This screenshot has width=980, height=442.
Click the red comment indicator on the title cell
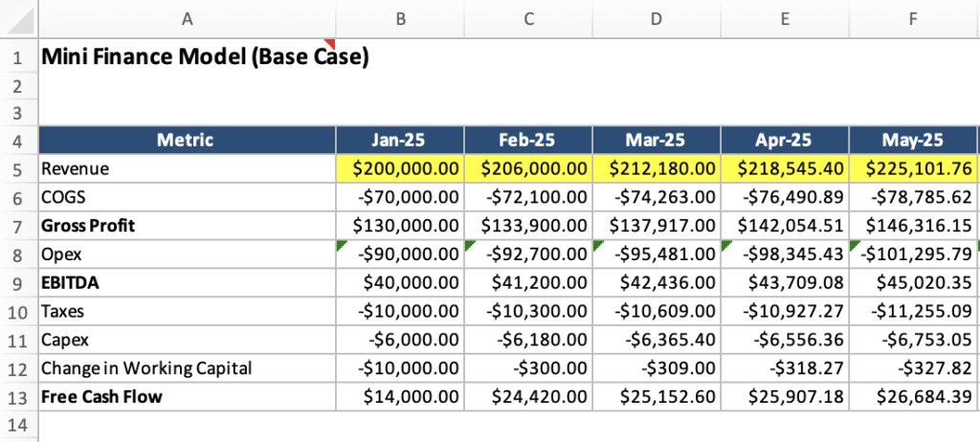(x=330, y=43)
